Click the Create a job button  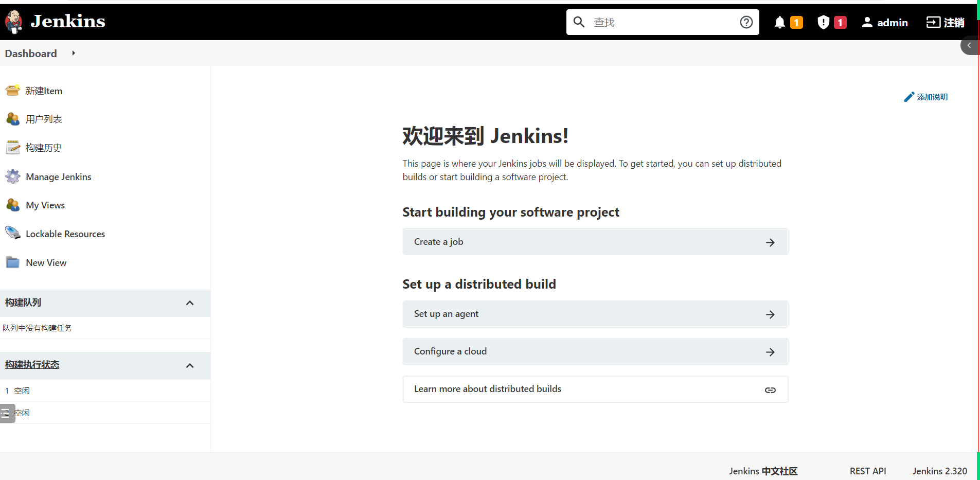pos(595,242)
